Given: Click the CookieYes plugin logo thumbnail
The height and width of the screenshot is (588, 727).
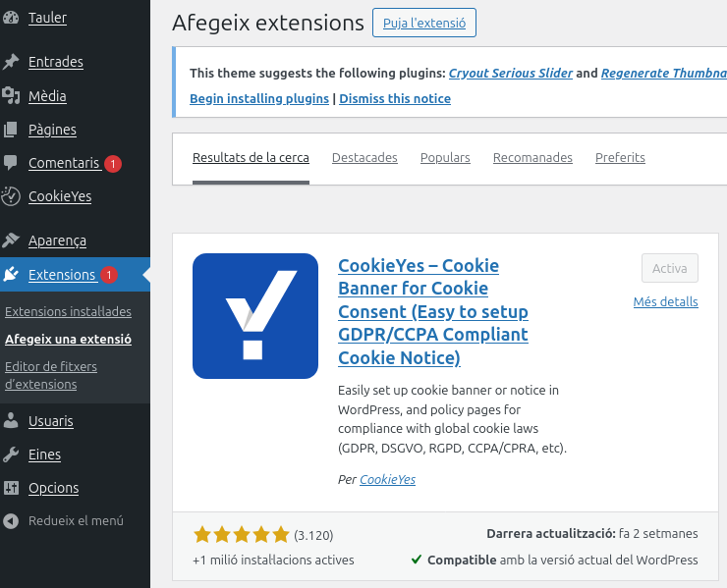Looking at the screenshot, I should [x=255, y=316].
